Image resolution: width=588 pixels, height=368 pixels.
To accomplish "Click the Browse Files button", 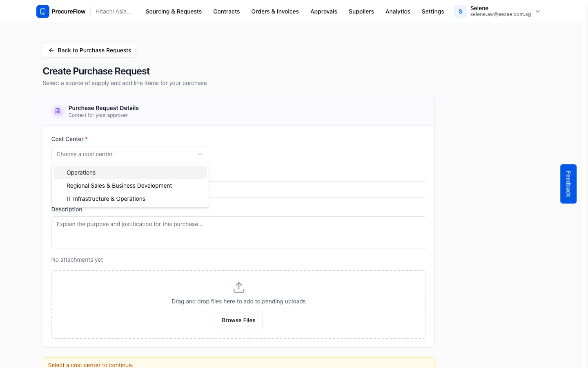I will (x=238, y=320).
